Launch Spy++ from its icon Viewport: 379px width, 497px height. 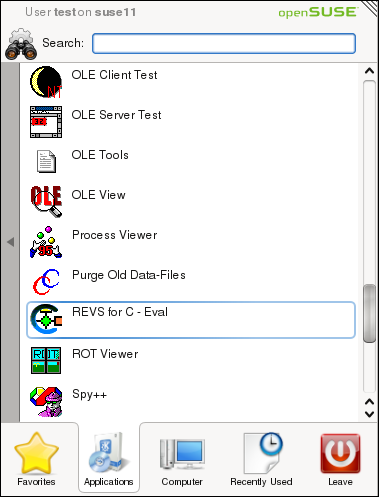click(x=46, y=401)
